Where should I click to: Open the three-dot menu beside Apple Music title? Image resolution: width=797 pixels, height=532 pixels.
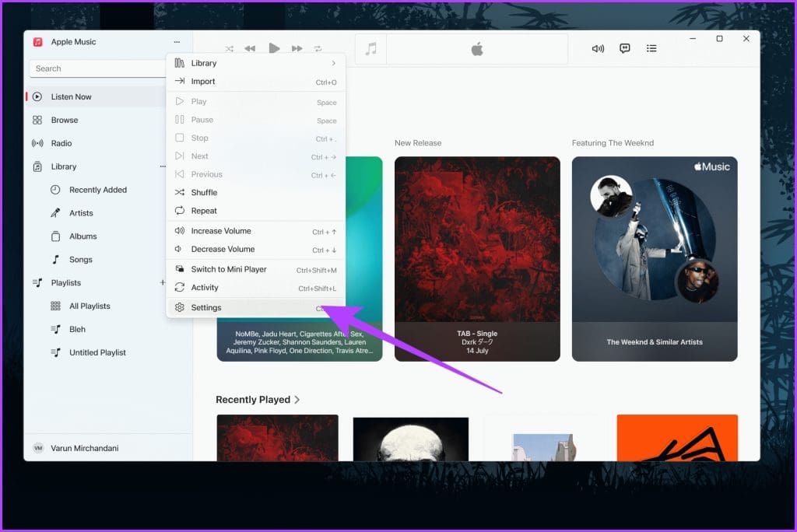point(177,42)
